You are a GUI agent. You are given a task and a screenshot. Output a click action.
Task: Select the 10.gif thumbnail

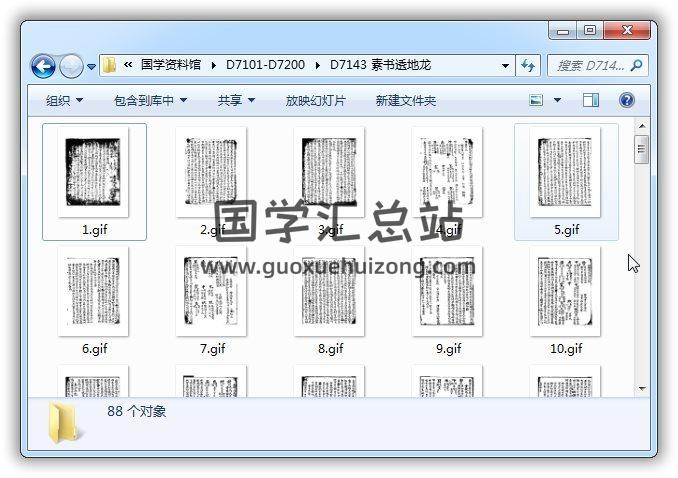565,295
